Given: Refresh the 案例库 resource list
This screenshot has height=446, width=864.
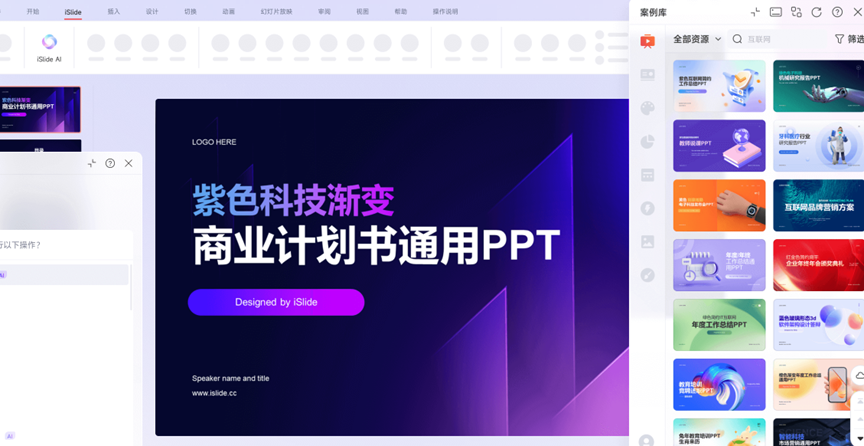Looking at the screenshot, I should tap(817, 12).
